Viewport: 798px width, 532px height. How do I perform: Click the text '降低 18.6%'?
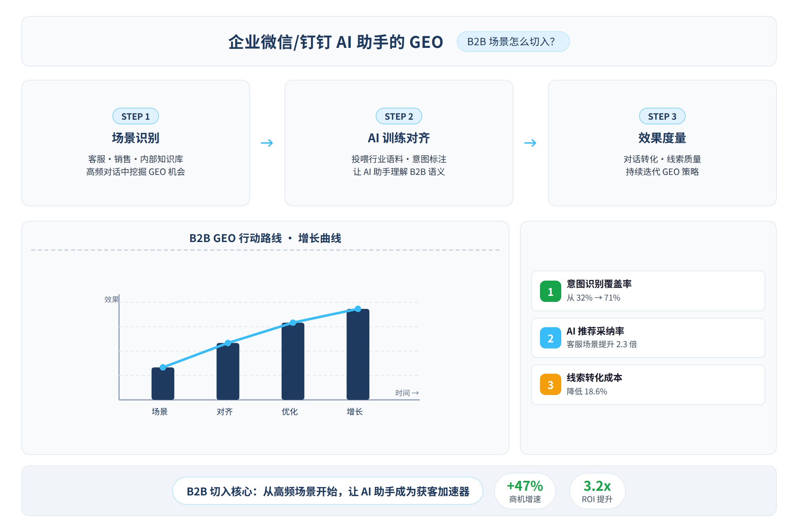[587, 392]
